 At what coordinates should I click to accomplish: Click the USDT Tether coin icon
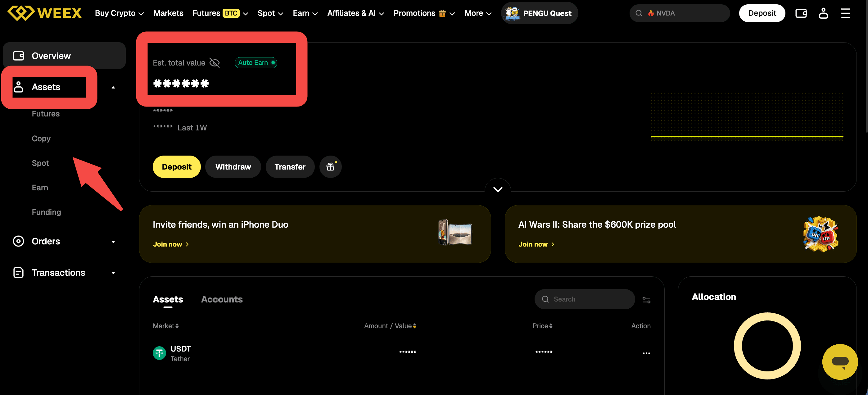coord(159,353)
